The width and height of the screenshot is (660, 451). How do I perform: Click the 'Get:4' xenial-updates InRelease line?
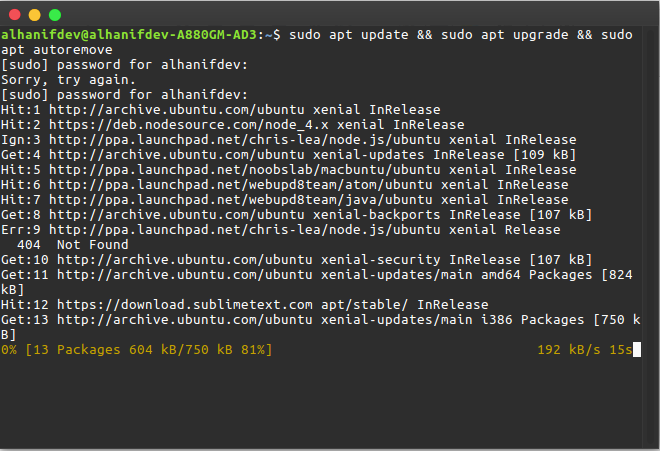[x=288, y=155]
